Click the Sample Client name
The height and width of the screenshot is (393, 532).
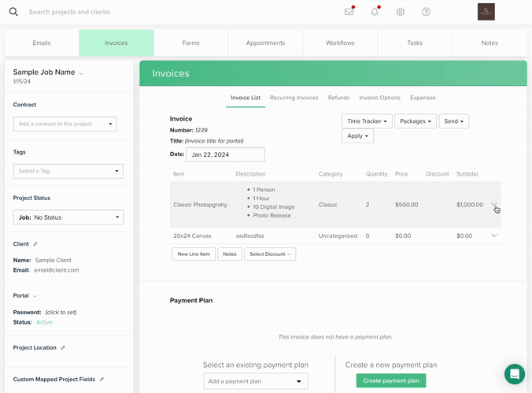pyautogui.click(x=54, y=260)
